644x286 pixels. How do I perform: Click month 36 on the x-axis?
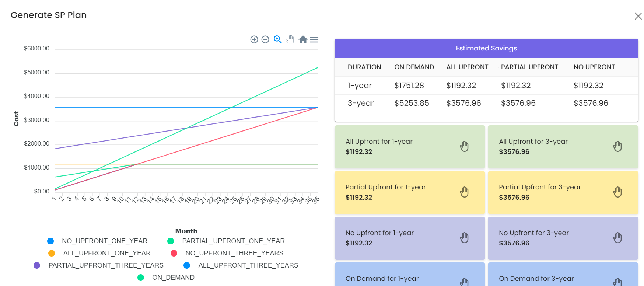coord(316,200)
